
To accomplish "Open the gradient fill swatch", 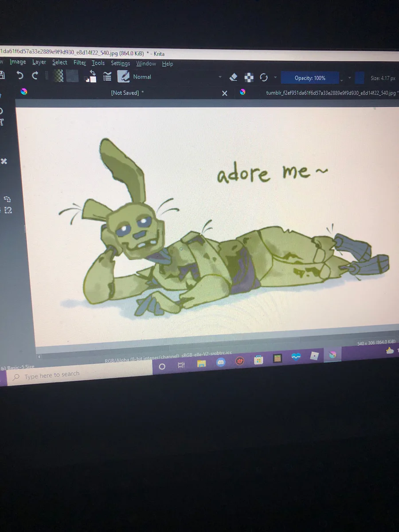I will (58, 76).
